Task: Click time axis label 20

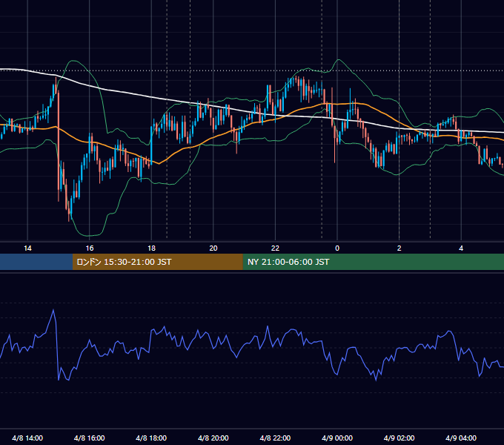Action: tap(213, 248)
